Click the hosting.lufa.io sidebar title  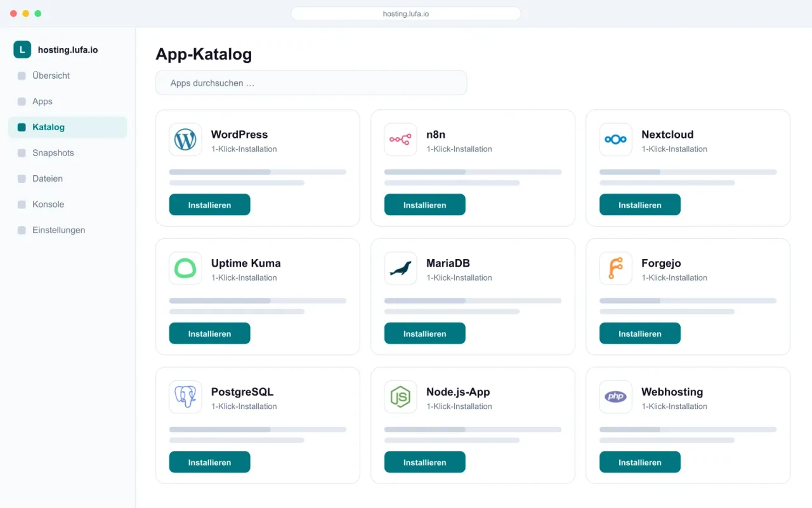coord(68,50)
